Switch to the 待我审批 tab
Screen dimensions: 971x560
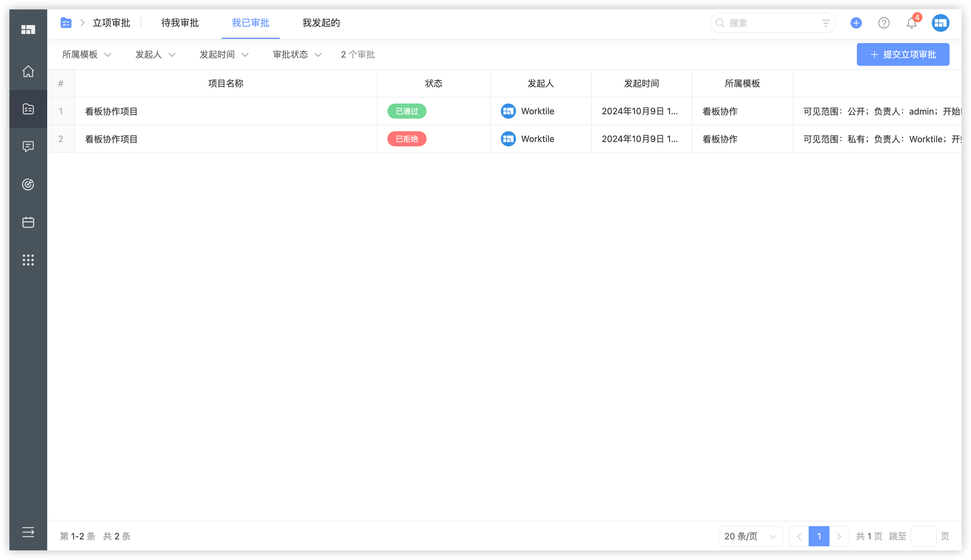point(180,23)
